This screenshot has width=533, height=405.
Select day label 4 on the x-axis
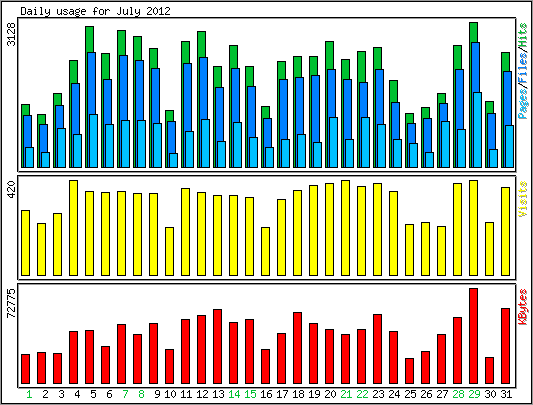(x=77, y=394)
